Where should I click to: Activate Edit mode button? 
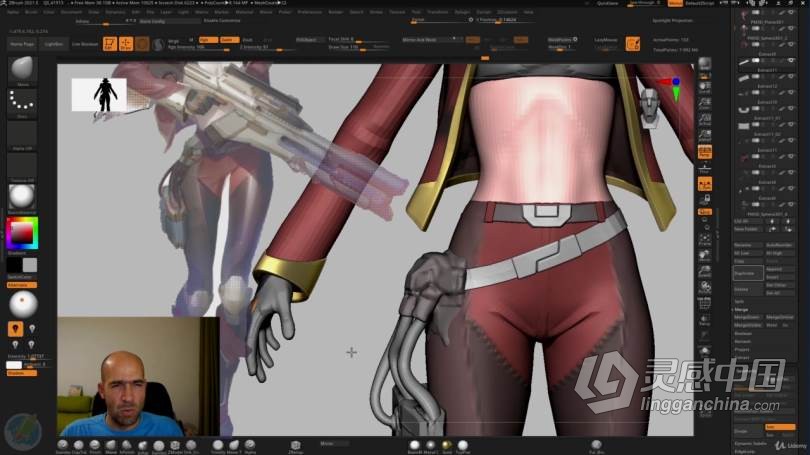tap(110, 44)
